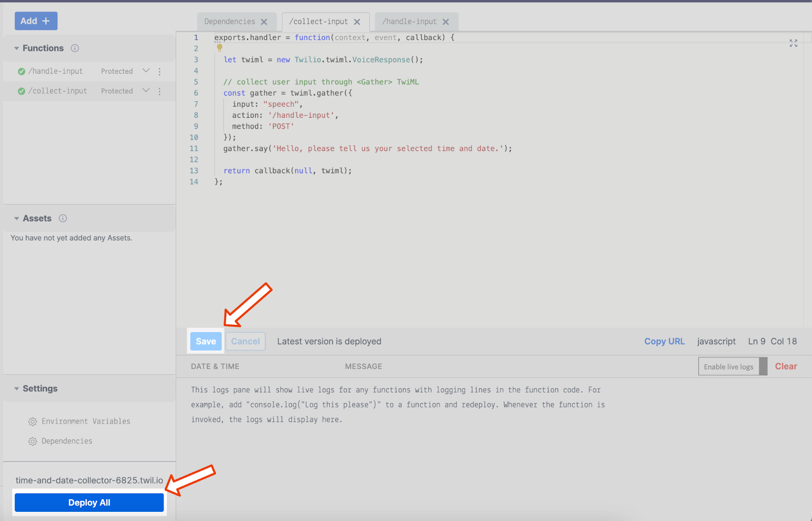Screen dimensions: 812x521
Task: Click the MESSAGE column header
Action: [x=363, y=366]
